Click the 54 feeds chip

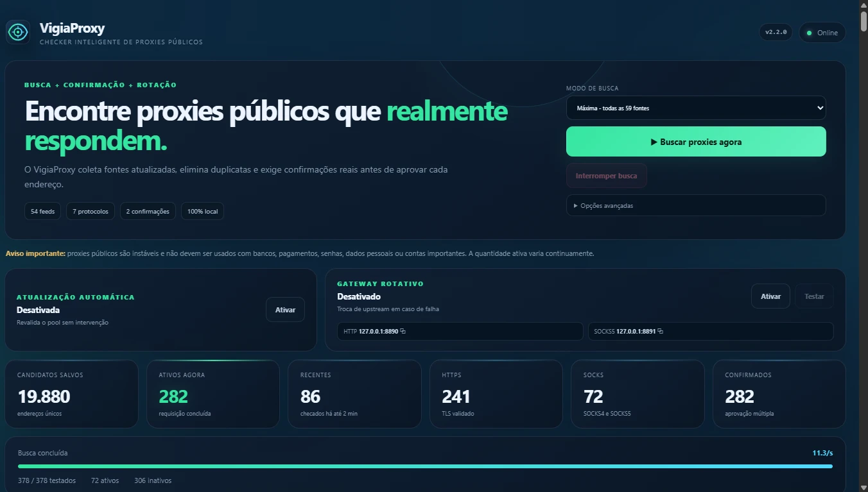point(43,212)
